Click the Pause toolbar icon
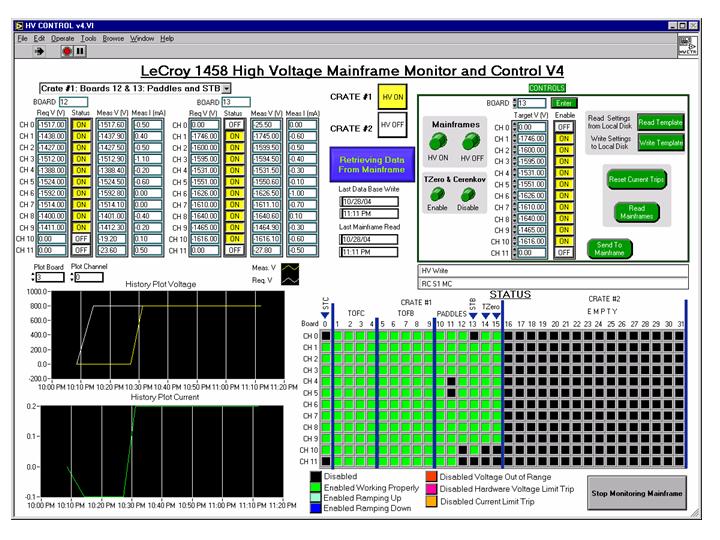Viewport: 720px width, 540px height. pos(80,51)
